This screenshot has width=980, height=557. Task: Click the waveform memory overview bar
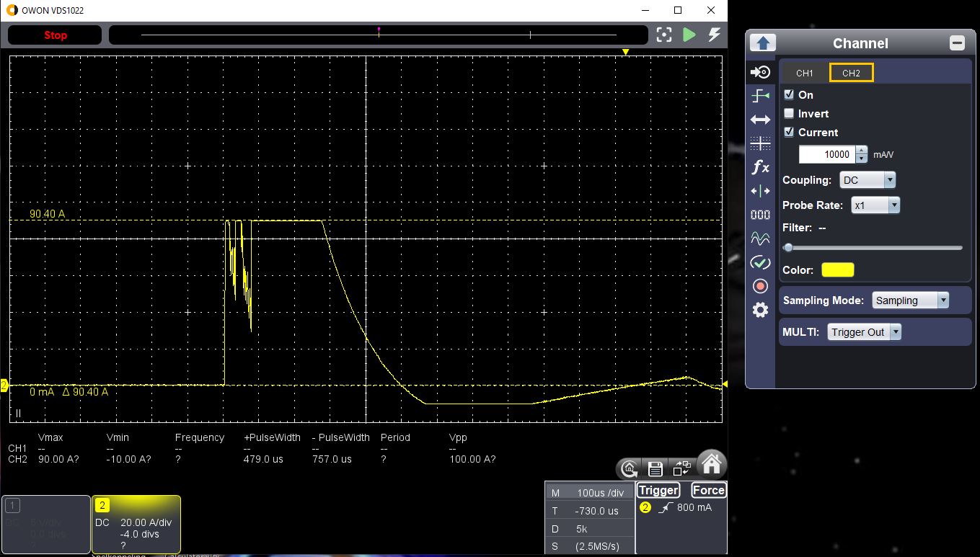point(379,35)
